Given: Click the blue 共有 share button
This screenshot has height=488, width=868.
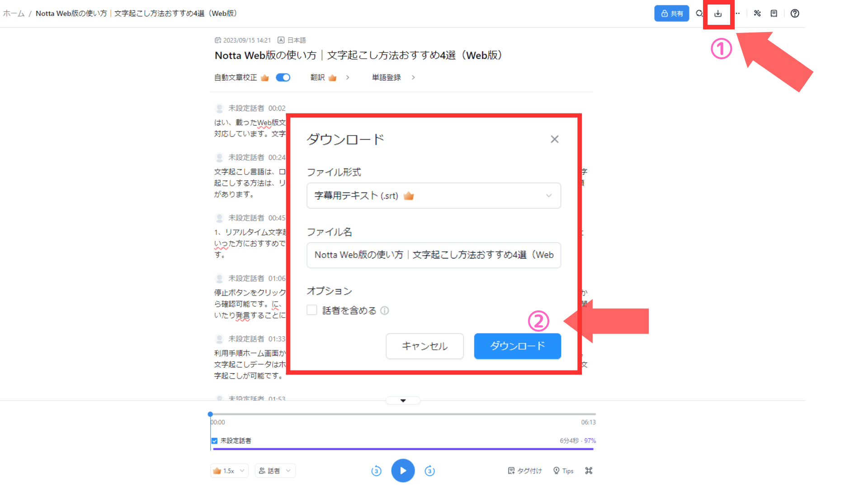Looking at the screenshot, I should 672,14.
